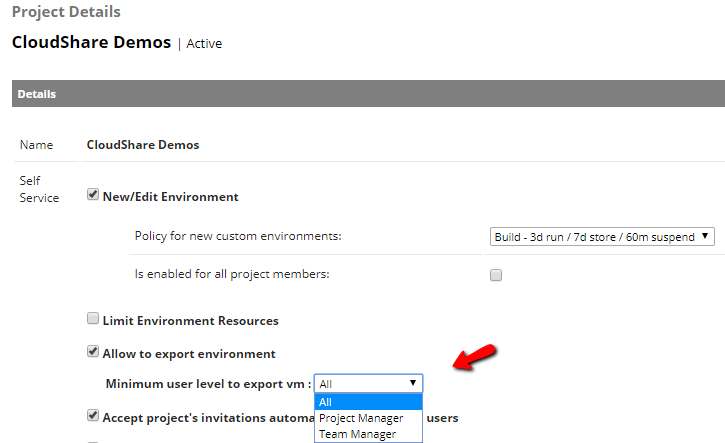Uncheck the New/Edit Environment checkbox
Screen dimensions: 725x443
point(93,194)
